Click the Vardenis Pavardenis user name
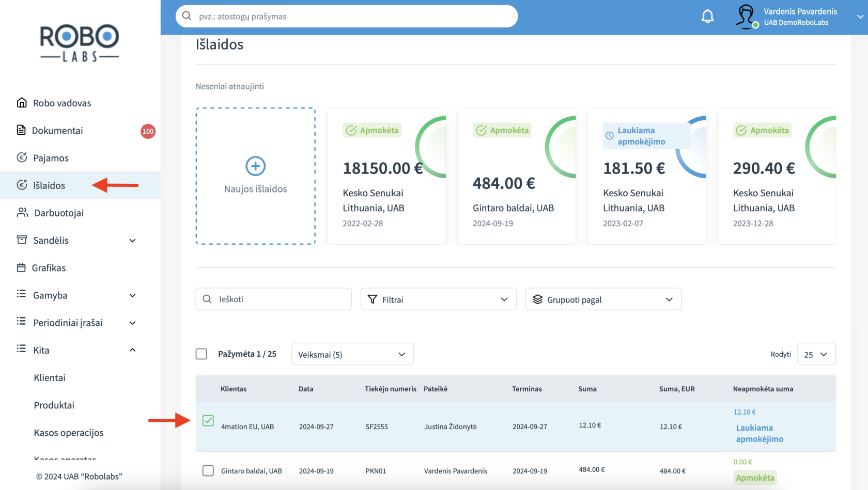 point(800,11)
